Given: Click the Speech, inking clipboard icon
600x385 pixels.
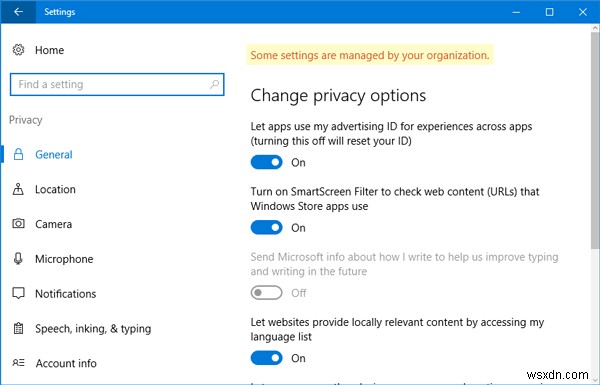Looking at the screenshot, I should 18,328.
